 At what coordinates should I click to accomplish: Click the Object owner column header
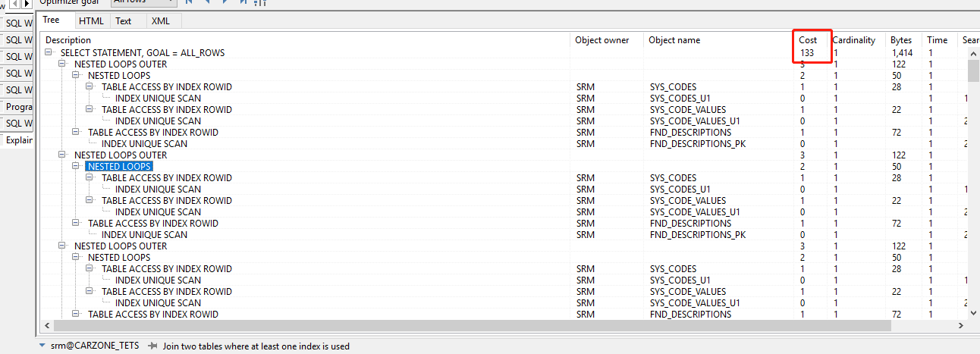602,40
